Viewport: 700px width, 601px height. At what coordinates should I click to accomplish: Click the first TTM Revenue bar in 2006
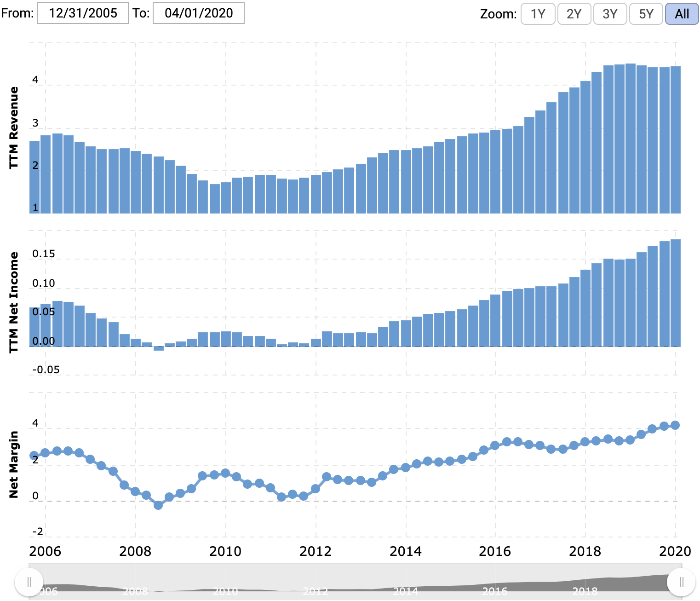click(34, 177)
